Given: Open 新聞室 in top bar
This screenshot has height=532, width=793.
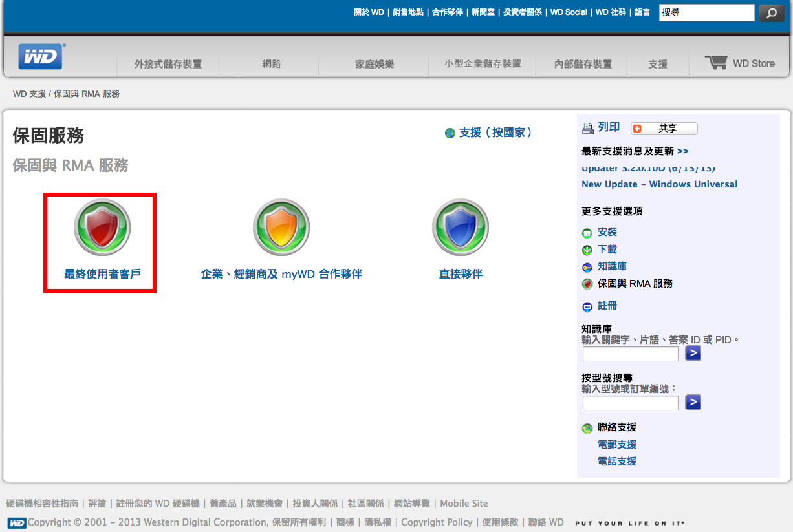Looking at the screenshot, I should point(483,12).
